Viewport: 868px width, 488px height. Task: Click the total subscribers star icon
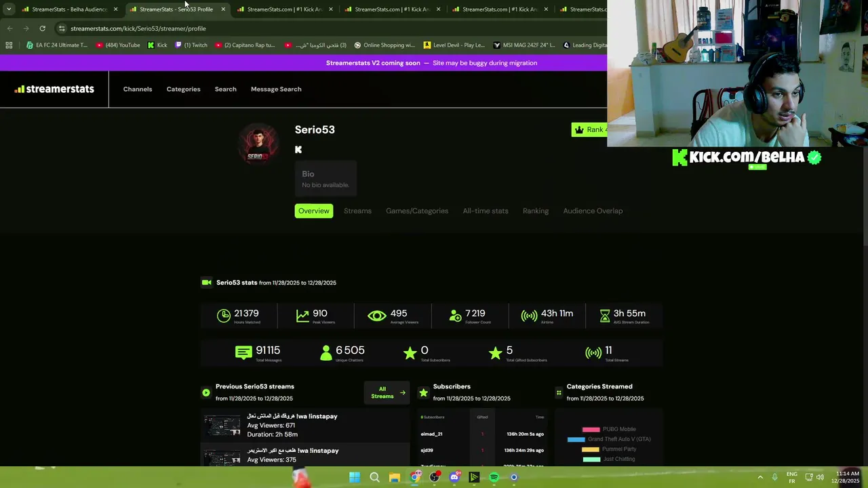pyautogui.click(x=410, y=352)
